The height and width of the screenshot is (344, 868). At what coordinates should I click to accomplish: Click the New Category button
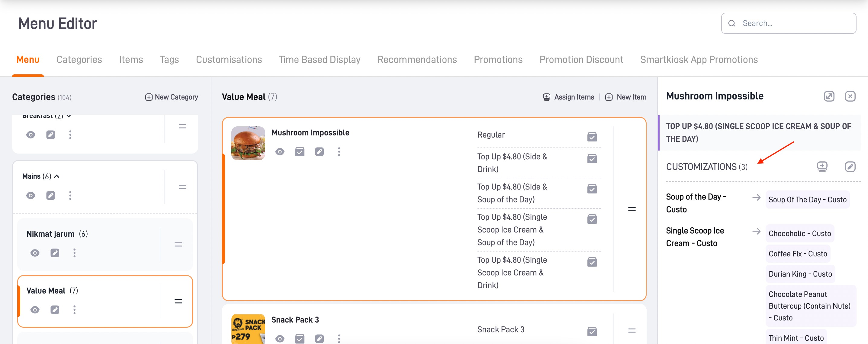click(x=172, y=97)
